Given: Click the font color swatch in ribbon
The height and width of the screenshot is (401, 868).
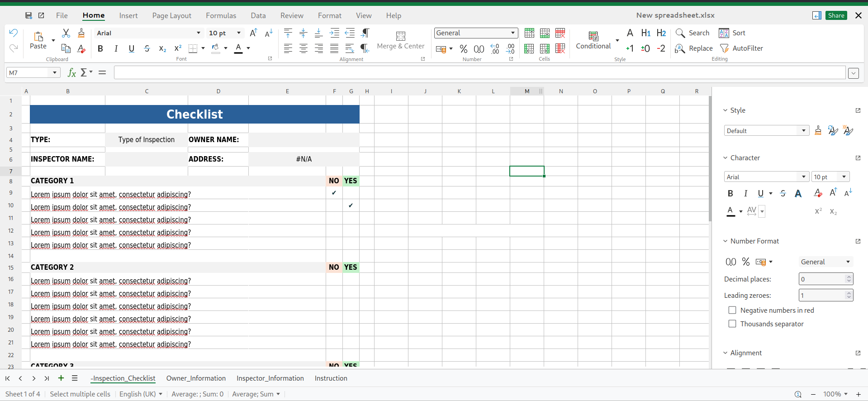Looking at the screenshot, I should click(238, 48).
